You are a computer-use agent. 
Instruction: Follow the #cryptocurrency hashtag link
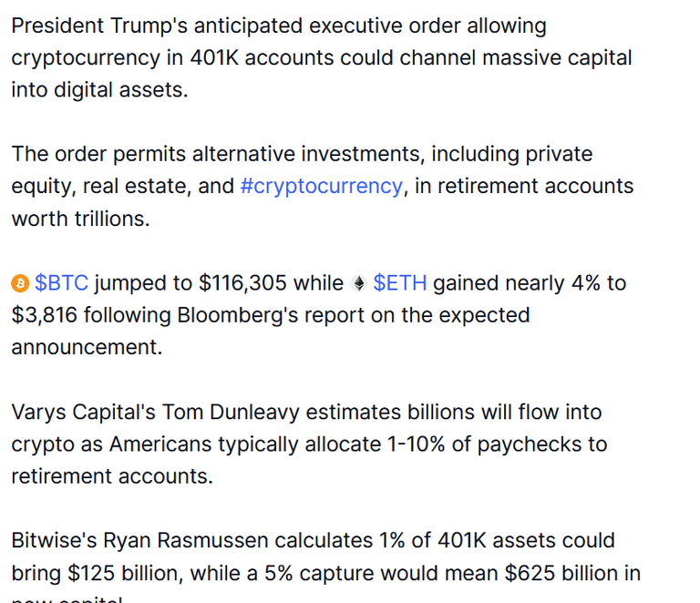[322, 187]
